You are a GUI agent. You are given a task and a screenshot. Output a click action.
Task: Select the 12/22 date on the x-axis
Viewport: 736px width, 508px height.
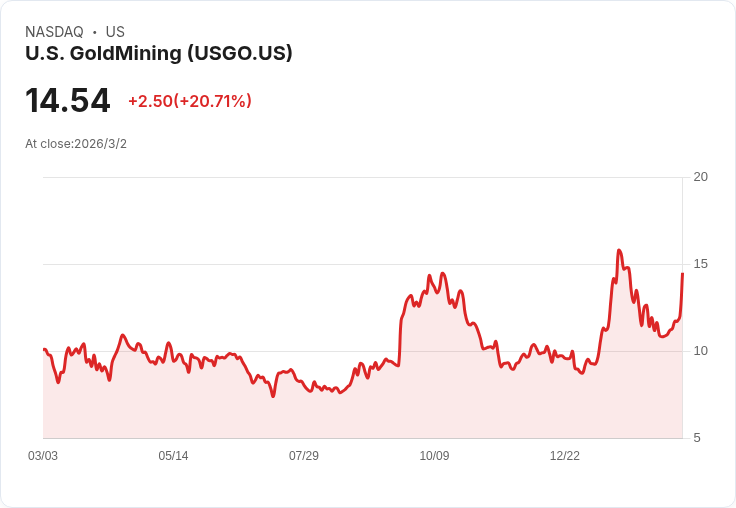565,456
